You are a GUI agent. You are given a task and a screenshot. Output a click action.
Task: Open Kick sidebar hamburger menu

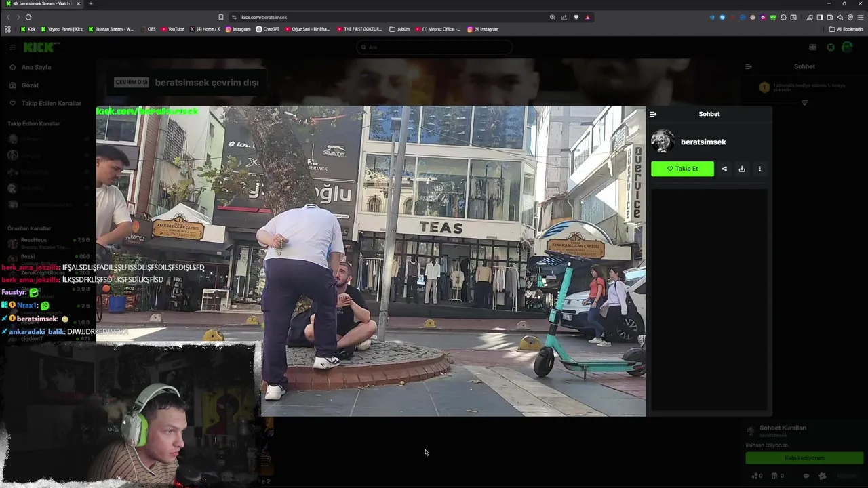click(x=12, y=47)
